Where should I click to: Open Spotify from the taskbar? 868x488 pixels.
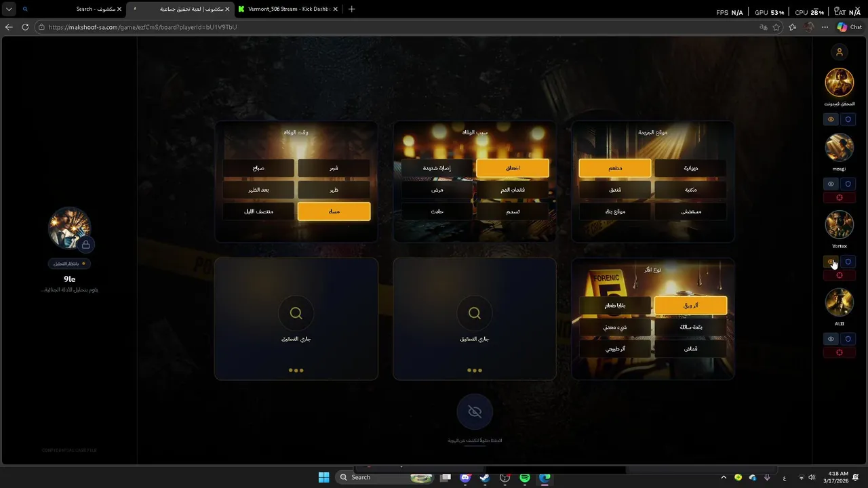[525, 477]
